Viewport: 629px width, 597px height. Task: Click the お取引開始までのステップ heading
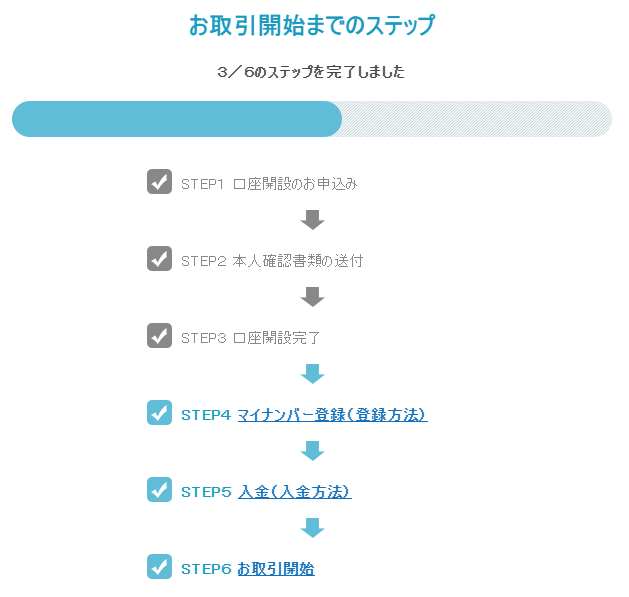pos(312,25)
